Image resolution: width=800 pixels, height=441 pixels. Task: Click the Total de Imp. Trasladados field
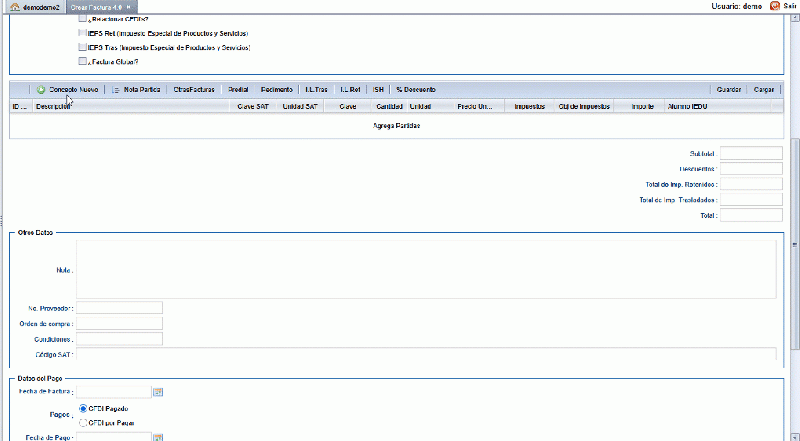click(751, 200)
